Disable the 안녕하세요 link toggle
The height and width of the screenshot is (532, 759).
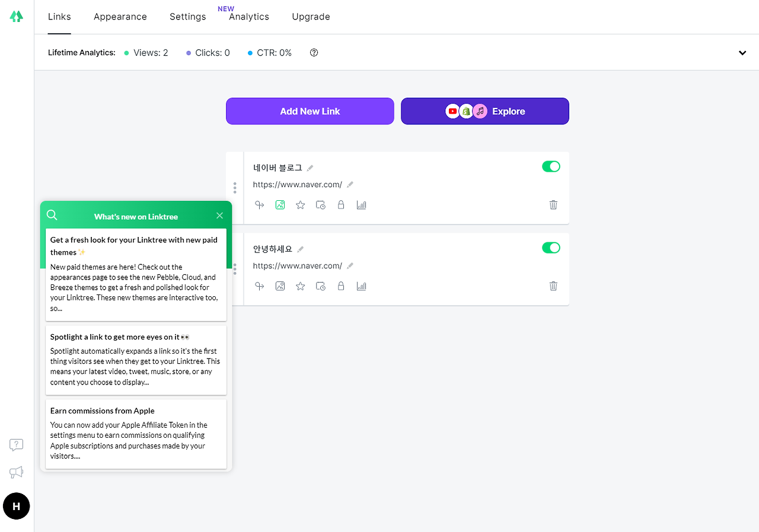click(551, 248)
